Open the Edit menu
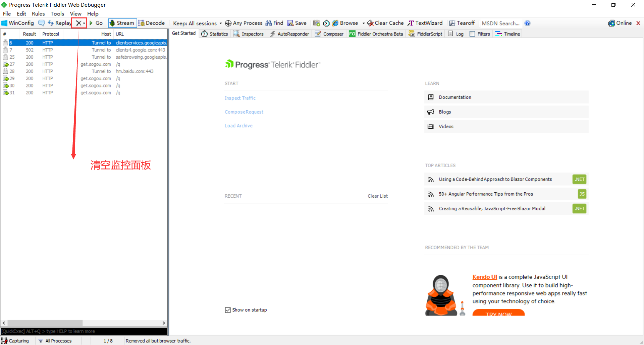 (x=21, y=14)
